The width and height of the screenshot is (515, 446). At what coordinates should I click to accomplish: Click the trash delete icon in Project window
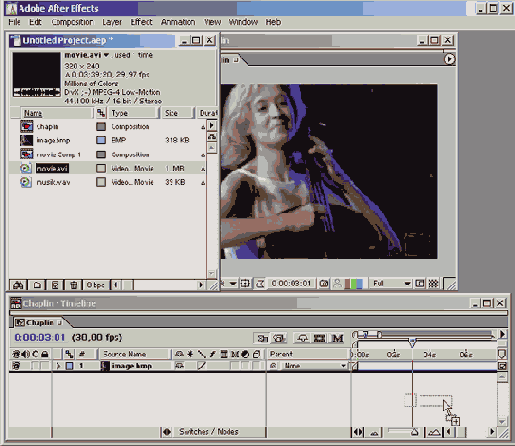(x=73, y=285)
